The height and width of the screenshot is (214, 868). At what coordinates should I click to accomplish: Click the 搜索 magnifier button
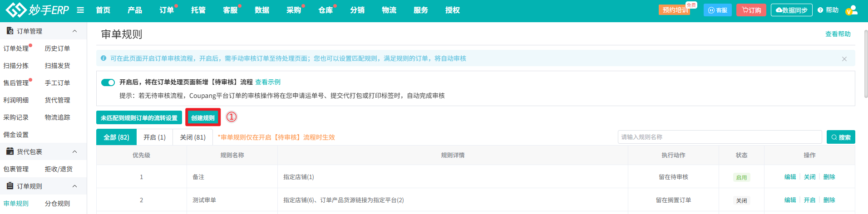(841, 137)
